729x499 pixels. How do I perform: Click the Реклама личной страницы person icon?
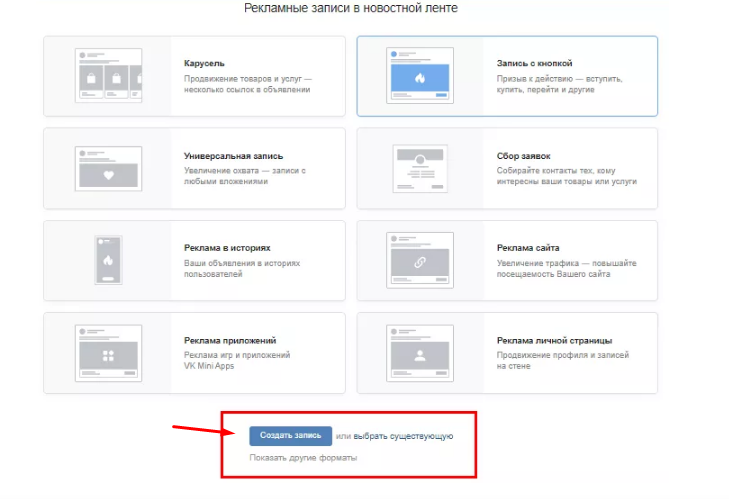(421, 352)
